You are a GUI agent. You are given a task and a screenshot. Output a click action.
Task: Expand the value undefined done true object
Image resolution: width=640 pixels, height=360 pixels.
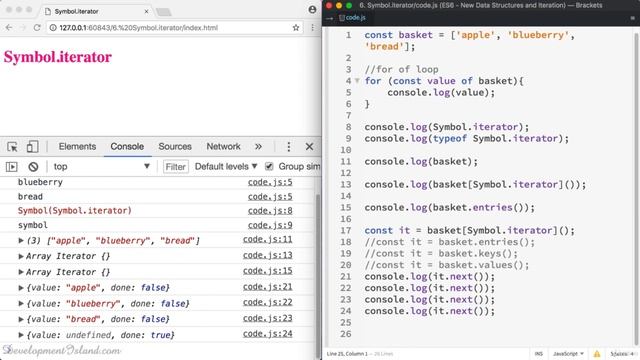pyautogui.click(x=21, y=335)
